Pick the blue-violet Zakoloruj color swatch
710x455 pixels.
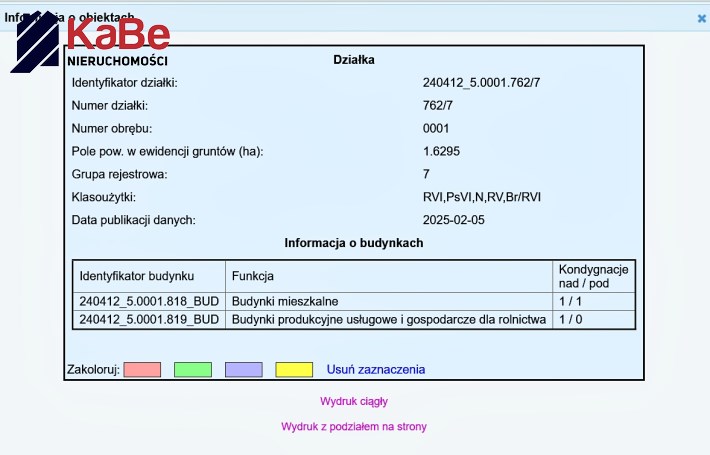(244, 369)
